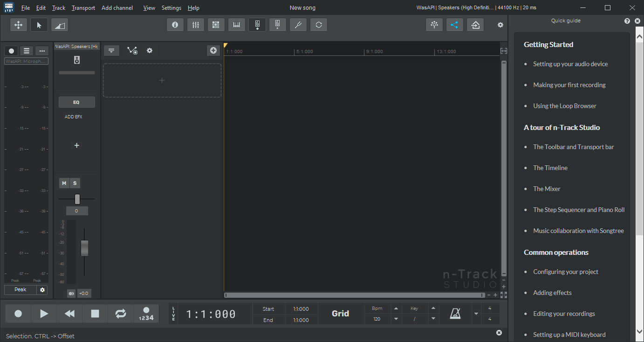The image size is (644, 342).
Task: Open the mixer icon in toolbar
Action: pyautogui.click(x=196, y=25)
